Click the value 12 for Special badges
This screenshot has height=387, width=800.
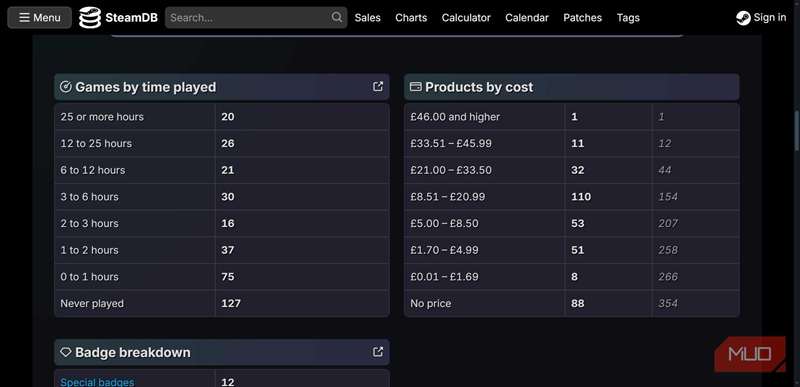[x=228, y=382]
